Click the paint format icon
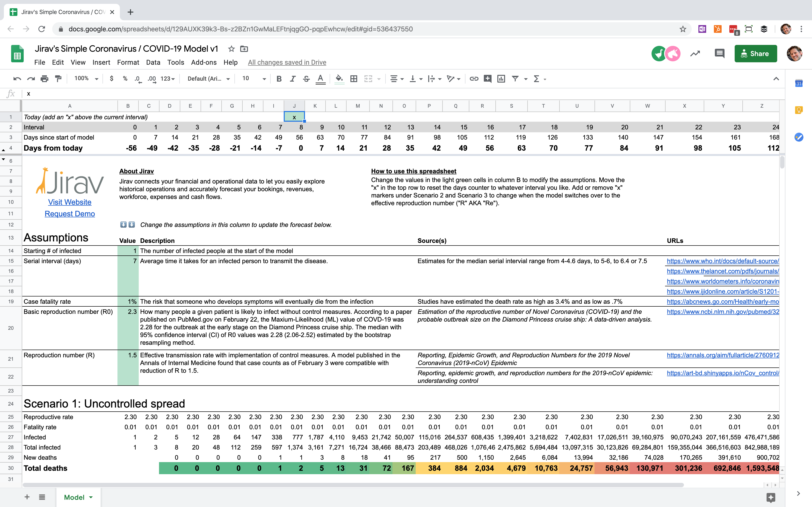Viewport: 812px width, 507px height. coord(58,78)
